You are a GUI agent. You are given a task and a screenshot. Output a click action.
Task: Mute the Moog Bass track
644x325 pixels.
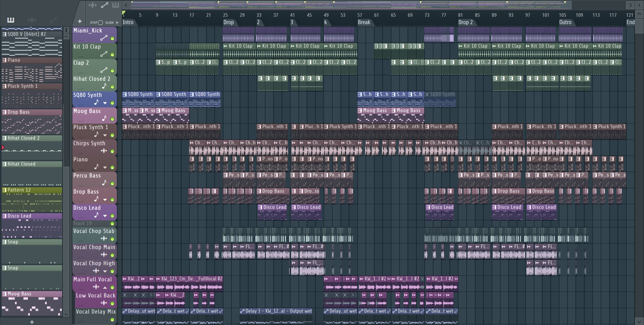(112, 119)
